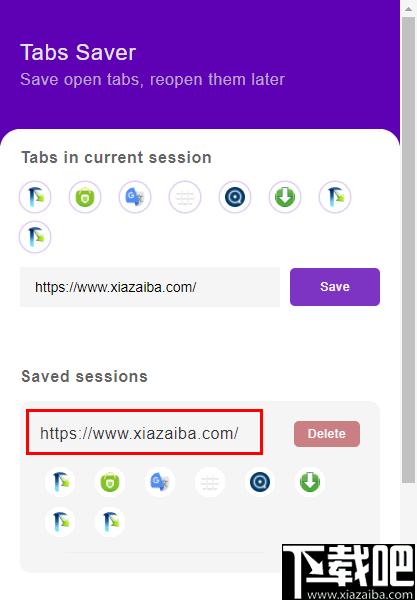Delete the saved xiazaiba session
This screenshot has height=600, width=417.
click(327, 434)
